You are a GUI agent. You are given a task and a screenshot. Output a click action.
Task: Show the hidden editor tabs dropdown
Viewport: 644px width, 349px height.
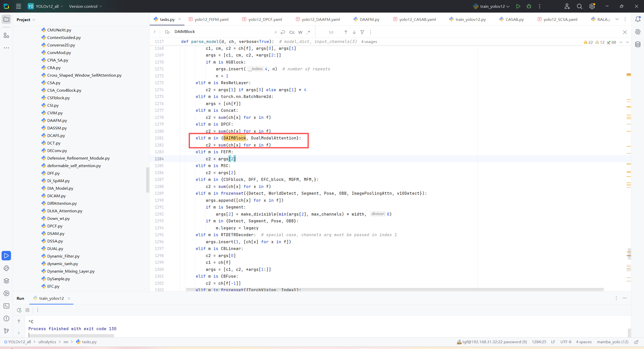617,19
